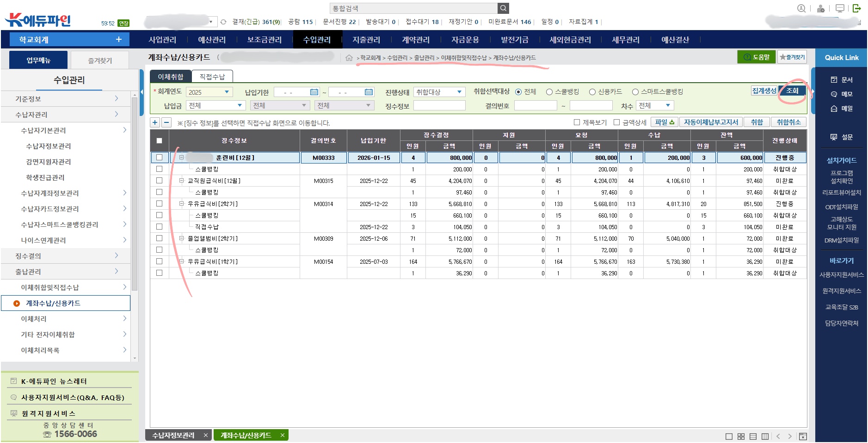Go to home icon in breadcrumb
Screen dimensions: 868x443
tap(349, 58)
